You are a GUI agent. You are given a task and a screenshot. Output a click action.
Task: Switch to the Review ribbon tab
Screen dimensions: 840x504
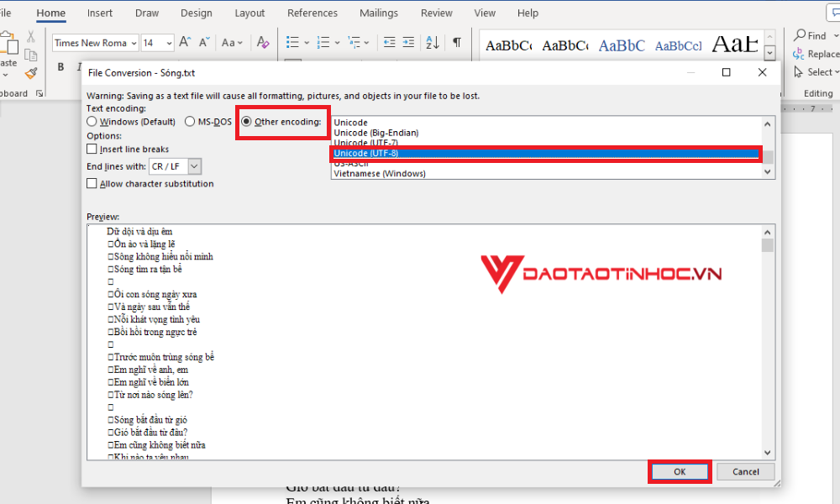point(436,13)
